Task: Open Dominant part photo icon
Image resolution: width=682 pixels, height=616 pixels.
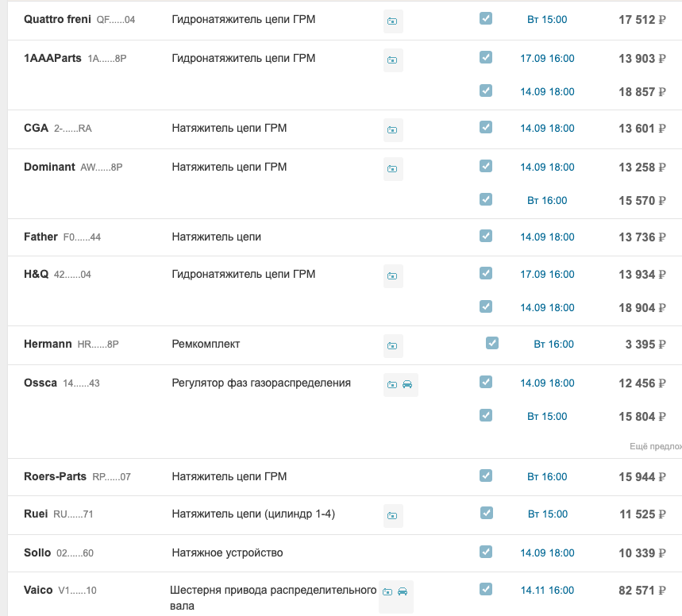Action: point(392,169)
